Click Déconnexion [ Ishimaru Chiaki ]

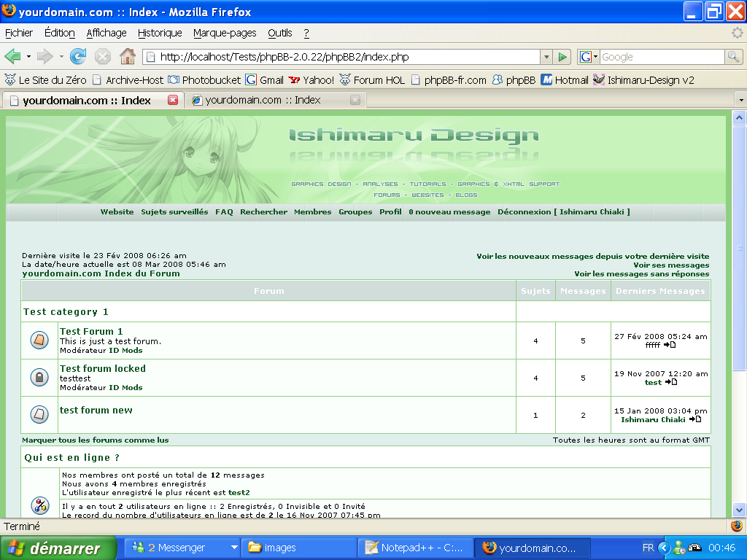point(564,212)
